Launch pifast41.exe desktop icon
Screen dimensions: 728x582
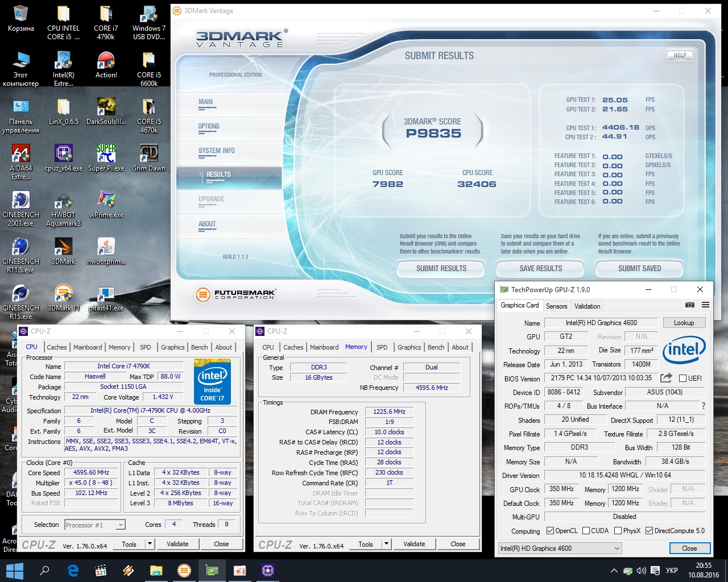(106, 298)
